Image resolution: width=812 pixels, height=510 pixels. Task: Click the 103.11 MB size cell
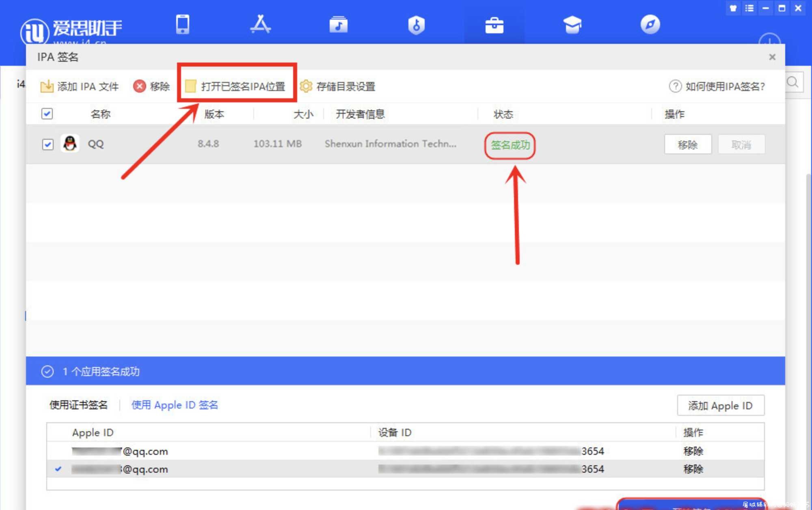tap(278, 144)
